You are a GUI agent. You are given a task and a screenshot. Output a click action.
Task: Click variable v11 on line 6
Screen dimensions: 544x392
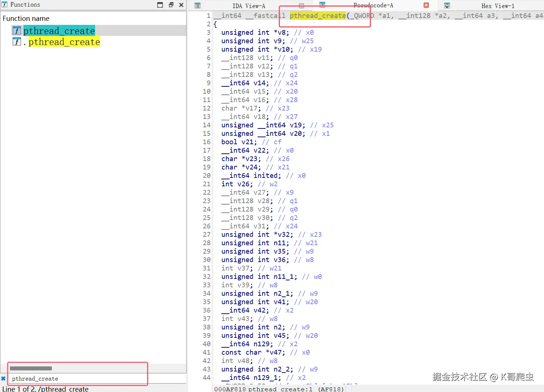click(x=263, y=58)
